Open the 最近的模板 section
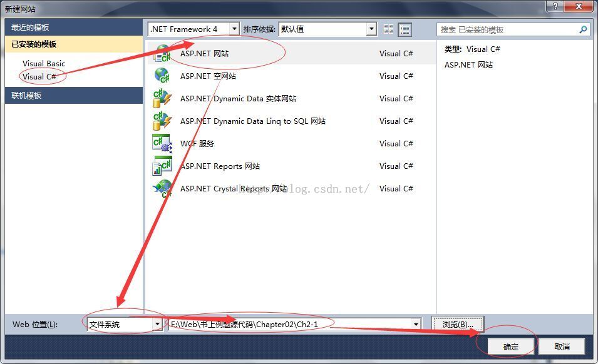The height and width of the screenshot is (364, 598). [x=30, y=28]
